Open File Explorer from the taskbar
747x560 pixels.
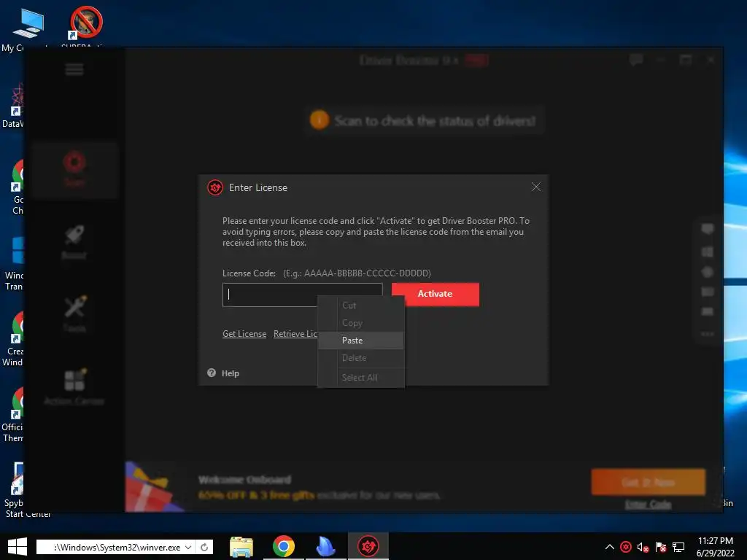pyautogui.click(x=241, y=547)
